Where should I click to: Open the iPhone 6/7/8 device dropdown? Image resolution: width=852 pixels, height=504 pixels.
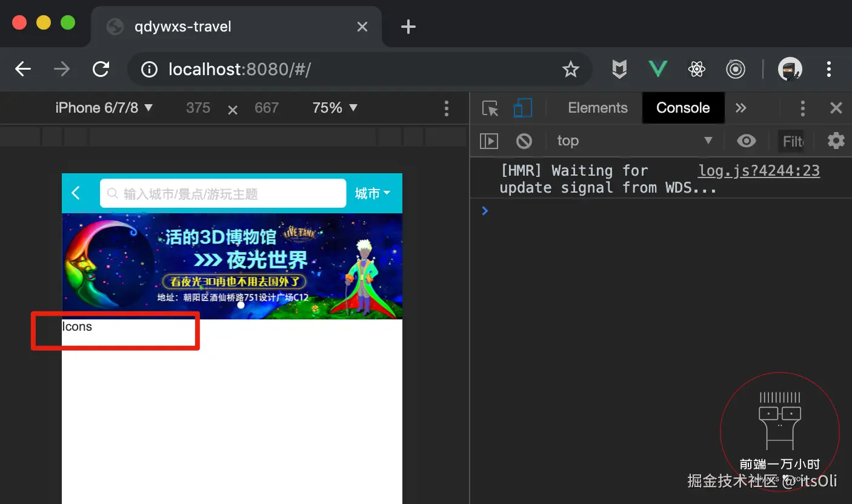pyautogui.click(x=104, y=108)
